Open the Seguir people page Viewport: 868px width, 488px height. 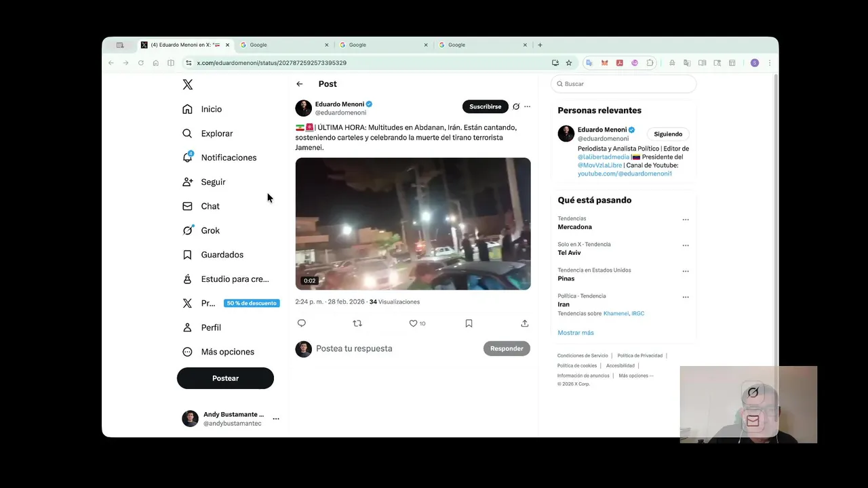[204, 182]
